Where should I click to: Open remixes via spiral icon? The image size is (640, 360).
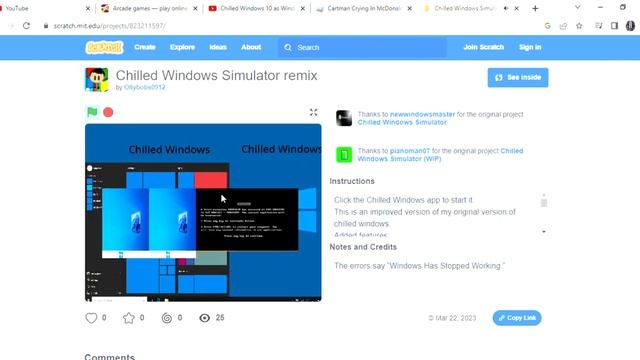click(x=167, y=318)
